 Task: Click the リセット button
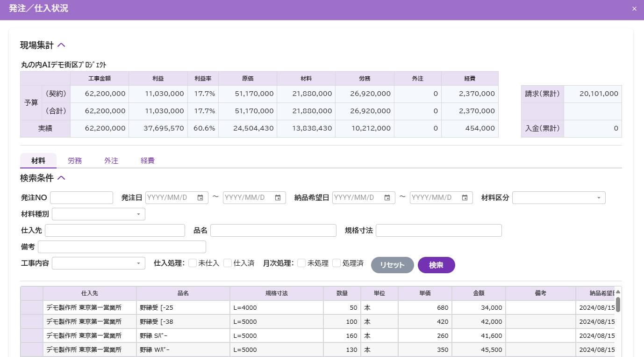coord(393,265)
